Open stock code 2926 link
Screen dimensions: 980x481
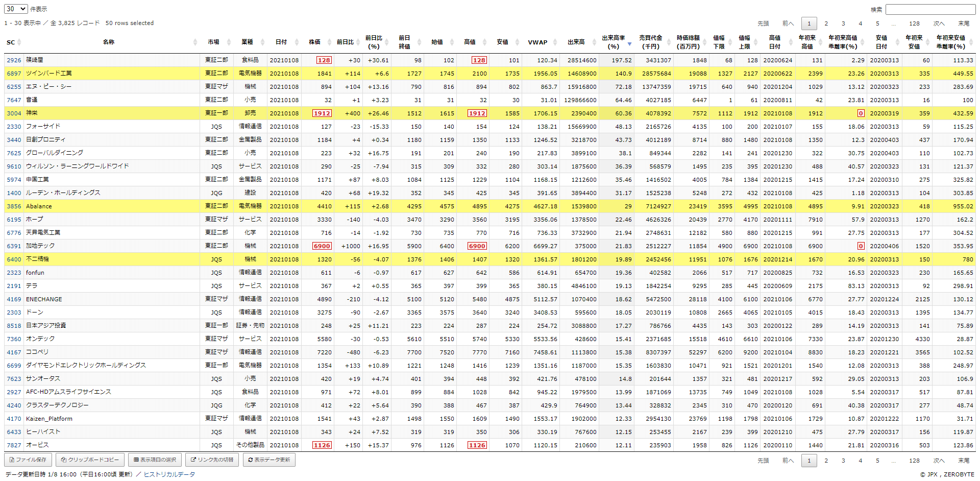[14, 60]
